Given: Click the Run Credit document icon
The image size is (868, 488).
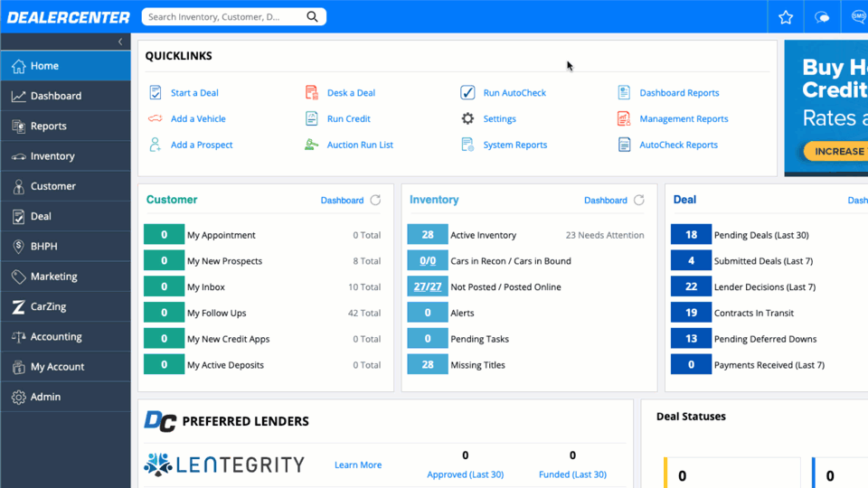Looking at the screenshot, I should coord(312,118).
